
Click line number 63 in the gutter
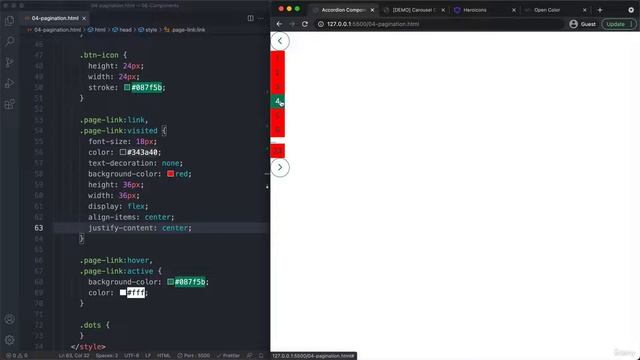[x=39, y=228]
